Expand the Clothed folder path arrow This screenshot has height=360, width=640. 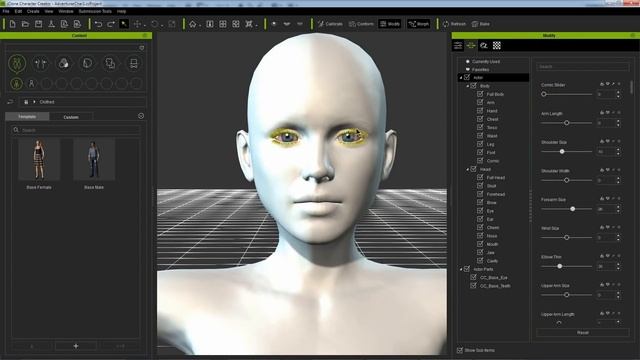tap(34, 102)
